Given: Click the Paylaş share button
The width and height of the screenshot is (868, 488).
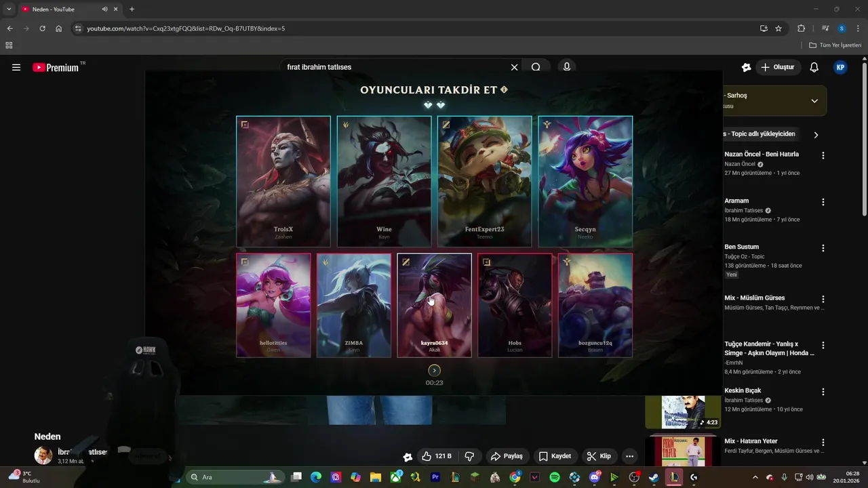Looking at the screenshot, I should pyautogui.click(x=507, y=456).
